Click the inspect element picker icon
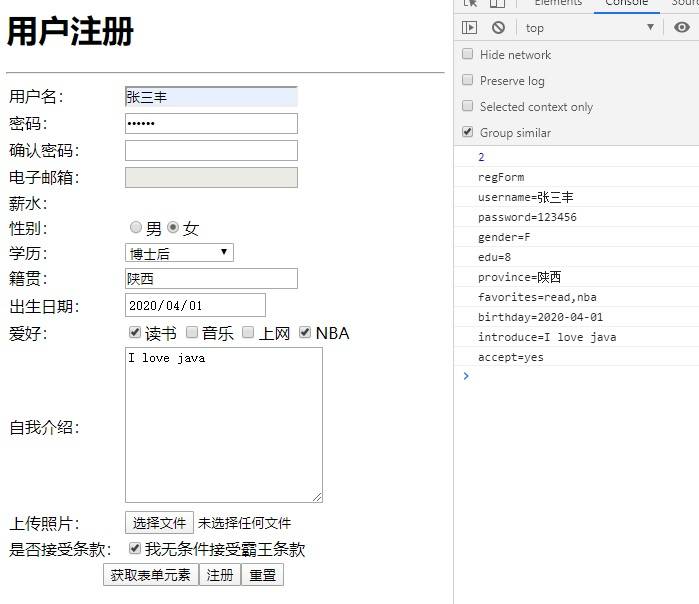This screenshot has width=699, height=604. (470, 4)
